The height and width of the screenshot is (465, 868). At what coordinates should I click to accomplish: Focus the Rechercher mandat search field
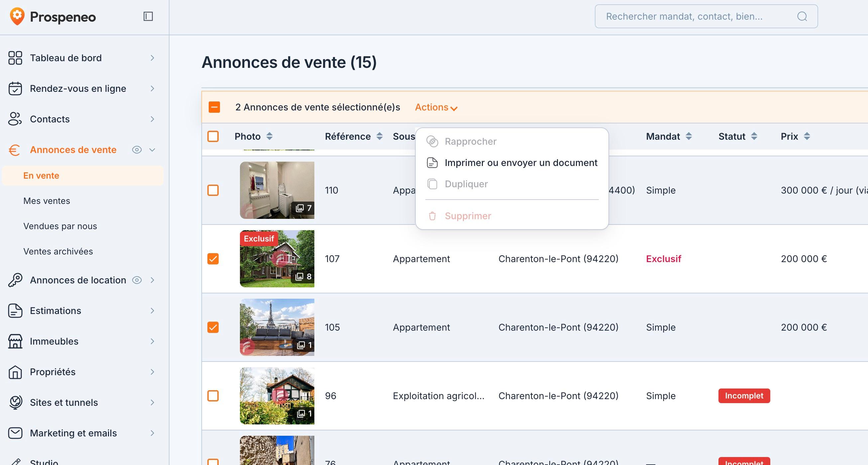(x=706, y=16)
